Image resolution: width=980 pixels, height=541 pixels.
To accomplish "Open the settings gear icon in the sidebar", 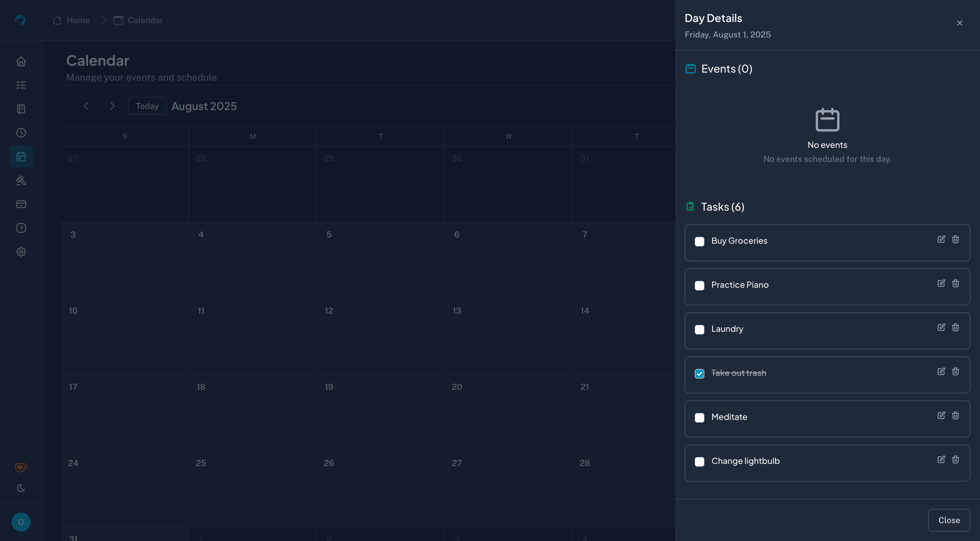I will point(21,252).
